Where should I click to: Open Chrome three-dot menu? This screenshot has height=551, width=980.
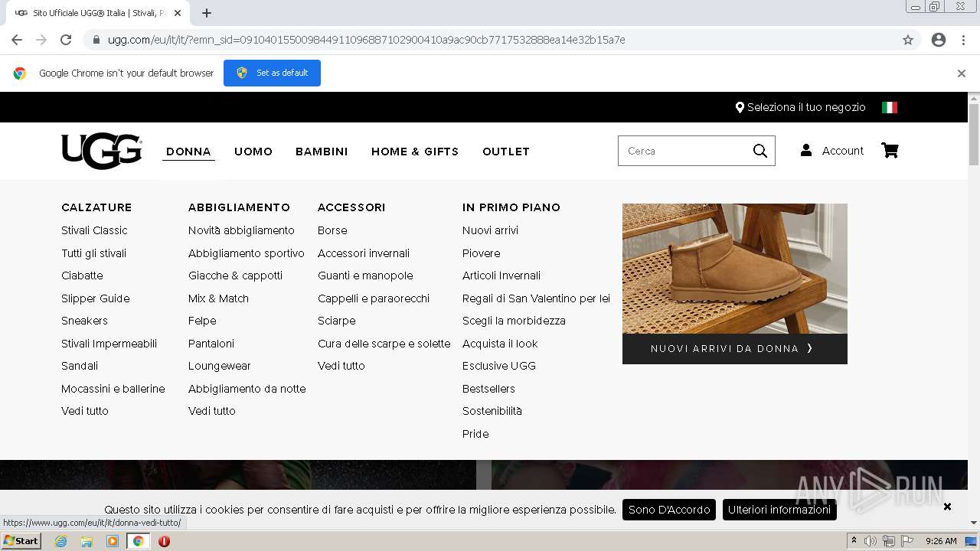pos(963,40)
